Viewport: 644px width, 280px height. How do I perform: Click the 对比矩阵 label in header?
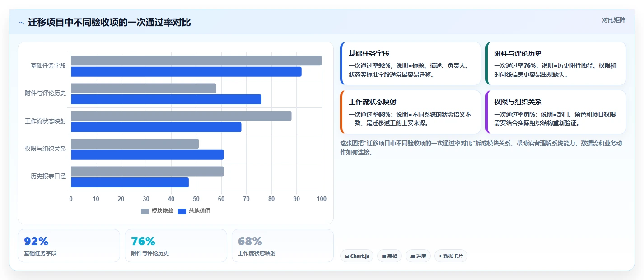(614, 20)
